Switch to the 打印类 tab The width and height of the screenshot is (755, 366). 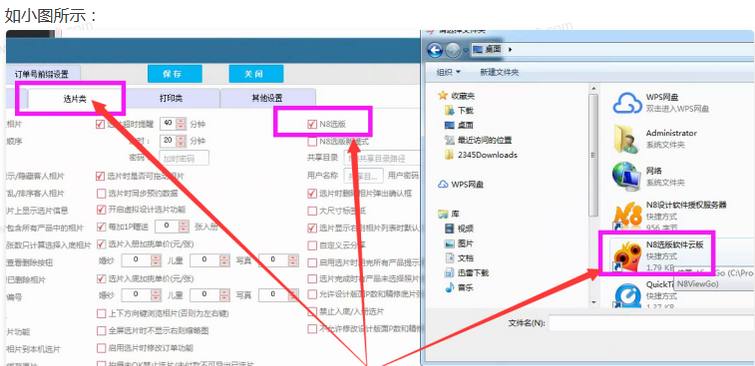tap(171, 98)
